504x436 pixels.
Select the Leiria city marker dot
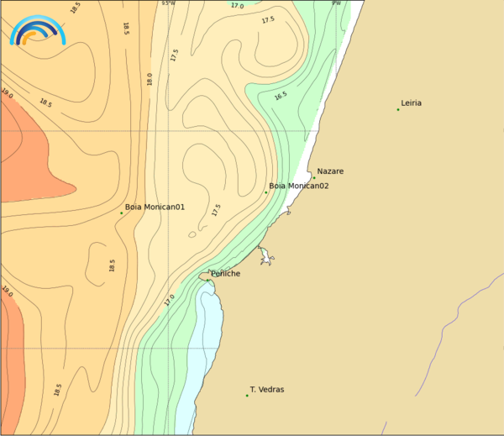click(398, 109)
